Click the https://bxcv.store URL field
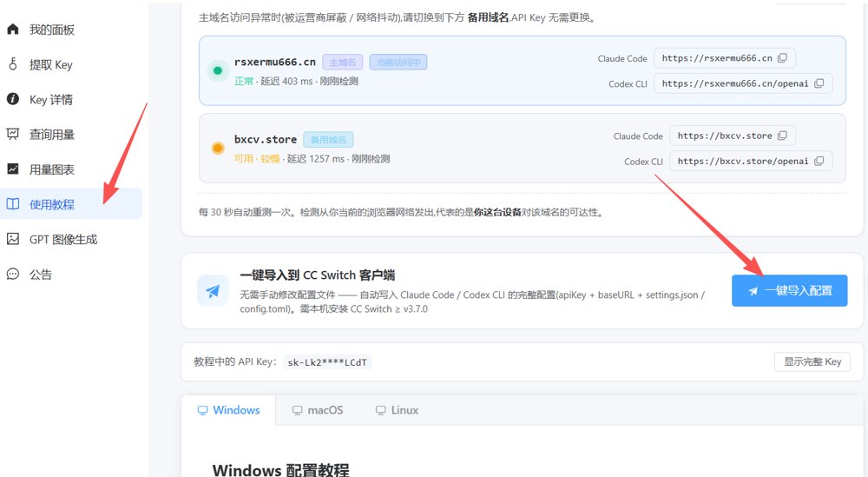The width and height of the screenshot is (868, 477). pos(733,136)
